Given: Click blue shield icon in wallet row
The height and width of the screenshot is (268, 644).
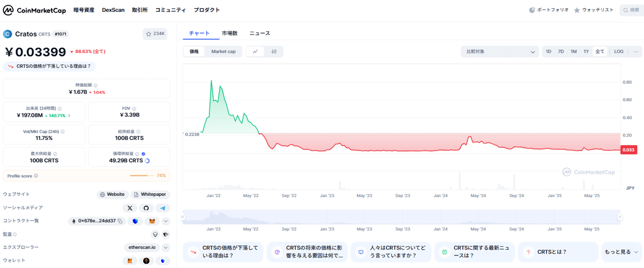Looking at the screenshot, I should coord(163,261).
